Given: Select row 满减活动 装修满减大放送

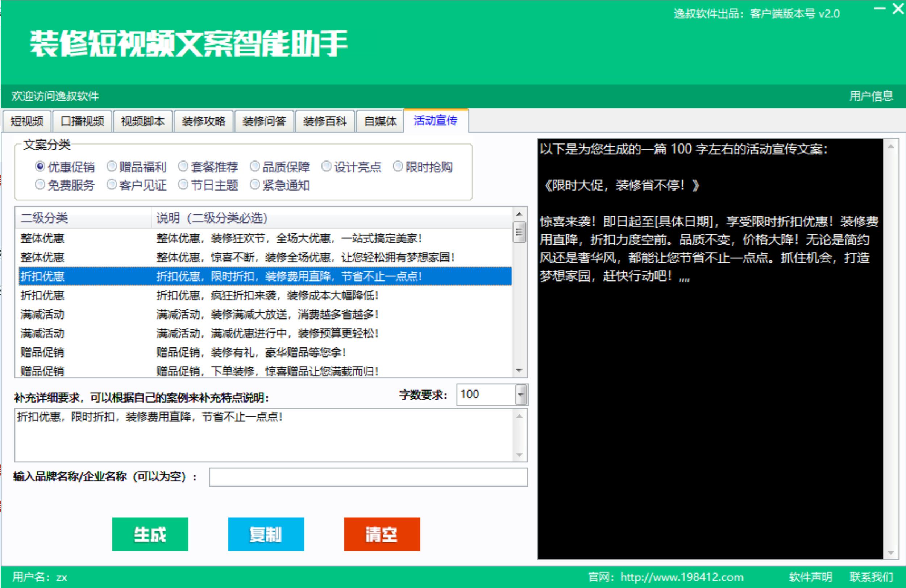Looking at the screenshot, I should pyautogui.click(x=265, y=314).
